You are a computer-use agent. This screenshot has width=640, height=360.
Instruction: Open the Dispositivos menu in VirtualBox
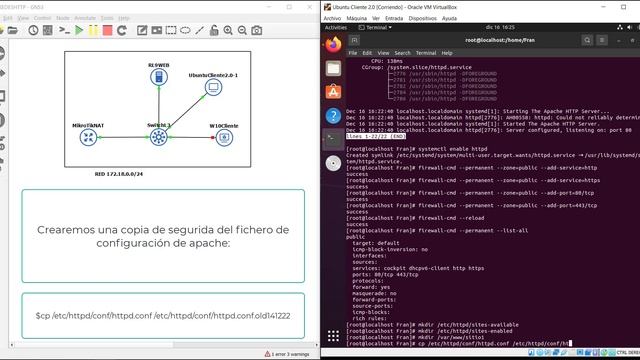pos(422,18)
